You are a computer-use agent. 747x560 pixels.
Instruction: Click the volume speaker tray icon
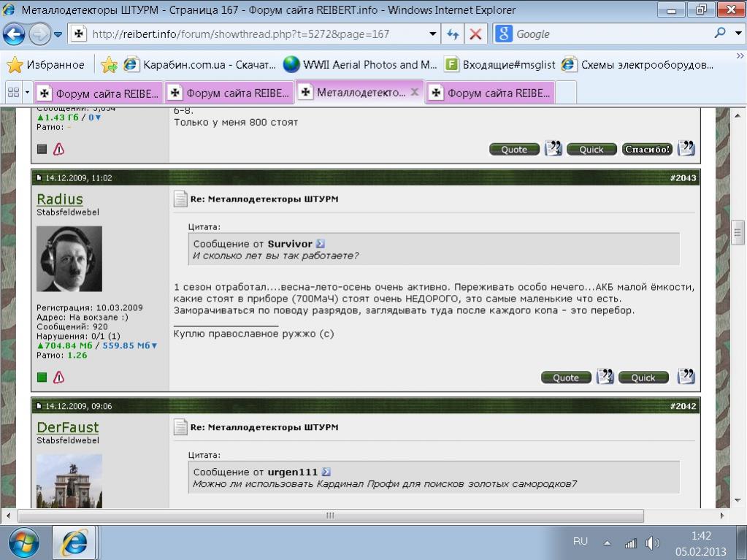click(x=652, y=542)
